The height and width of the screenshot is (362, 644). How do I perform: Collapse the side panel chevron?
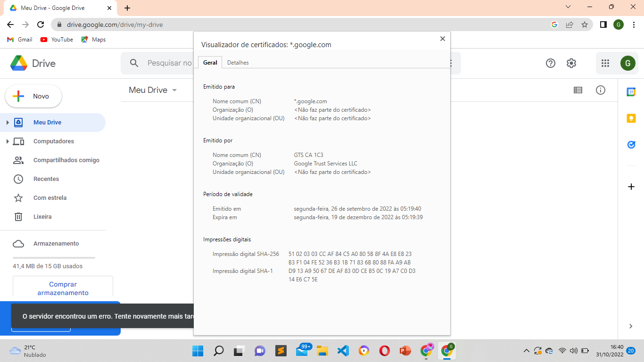(x=631, y=326)
